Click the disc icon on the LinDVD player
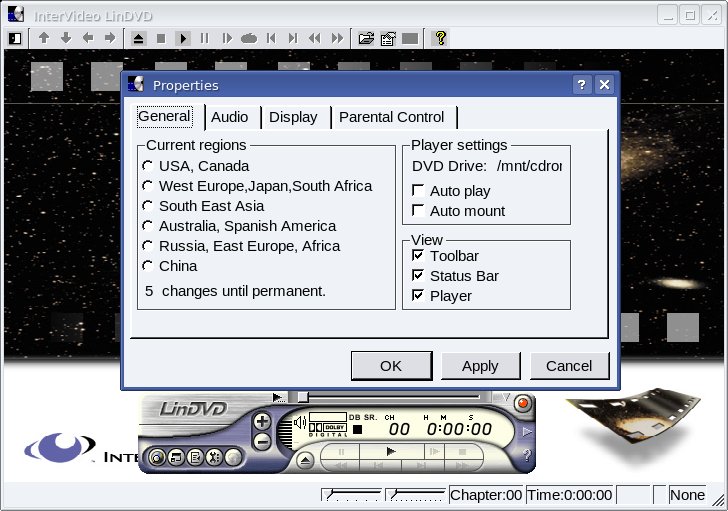The height and width of the screenshot is (511, 728). coord(157,458)
